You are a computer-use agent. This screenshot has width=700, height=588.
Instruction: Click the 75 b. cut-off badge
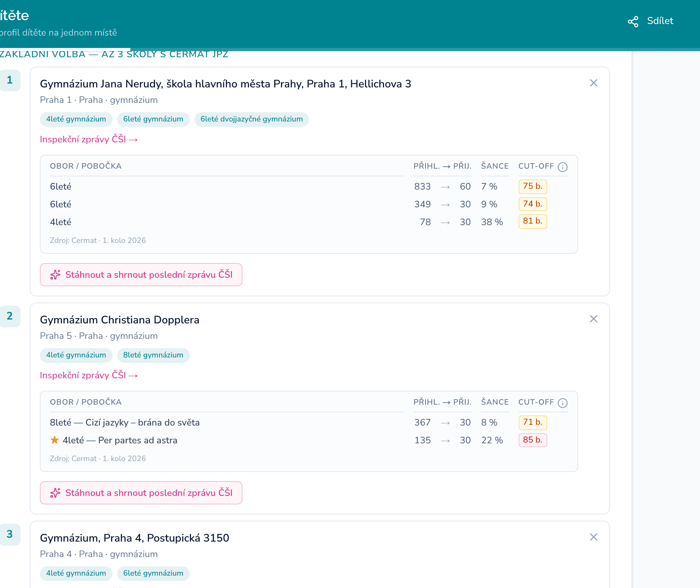pyautogui.click(x=533, y=186)
